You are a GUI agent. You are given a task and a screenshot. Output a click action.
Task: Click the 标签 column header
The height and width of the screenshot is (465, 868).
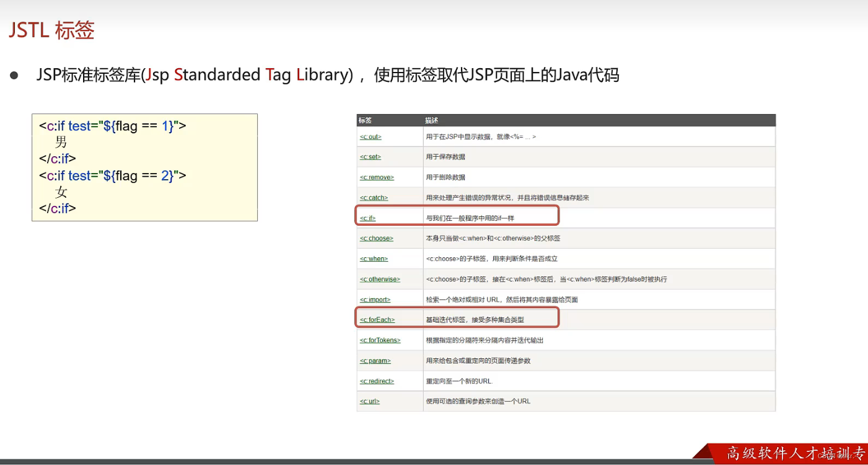tap(366, 120)
